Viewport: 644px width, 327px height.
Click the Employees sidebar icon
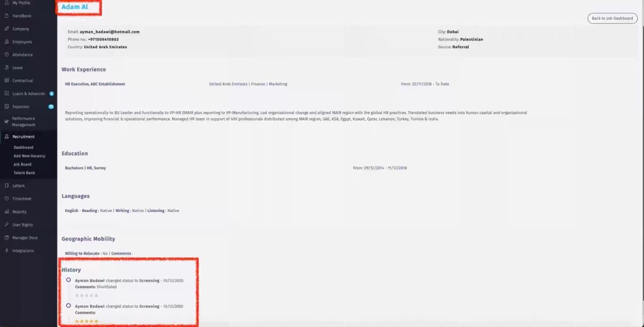tap(7, 42)
